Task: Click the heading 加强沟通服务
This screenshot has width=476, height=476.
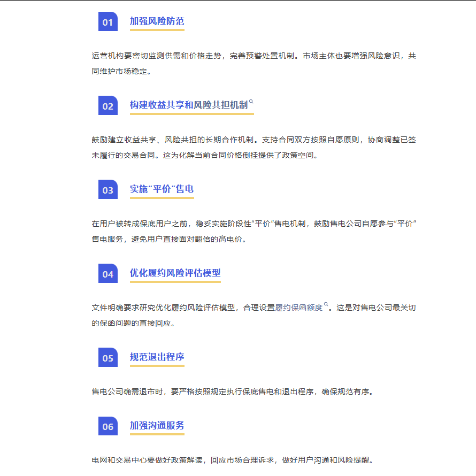Action: 157,426
